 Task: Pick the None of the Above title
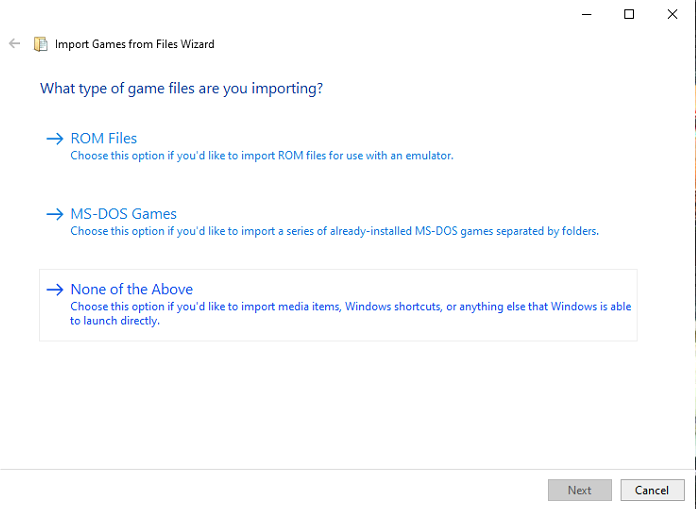pos(131,289)
